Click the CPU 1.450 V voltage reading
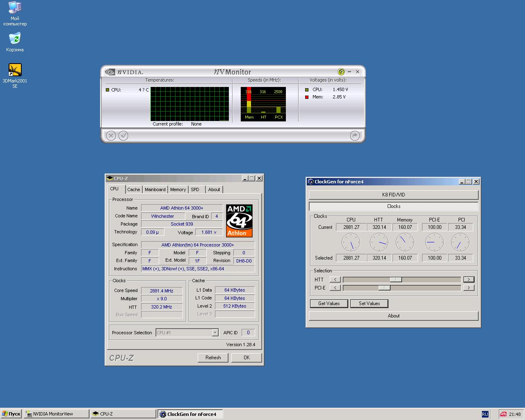This screenshot has width=525, height=420. (x=340, y=89)
